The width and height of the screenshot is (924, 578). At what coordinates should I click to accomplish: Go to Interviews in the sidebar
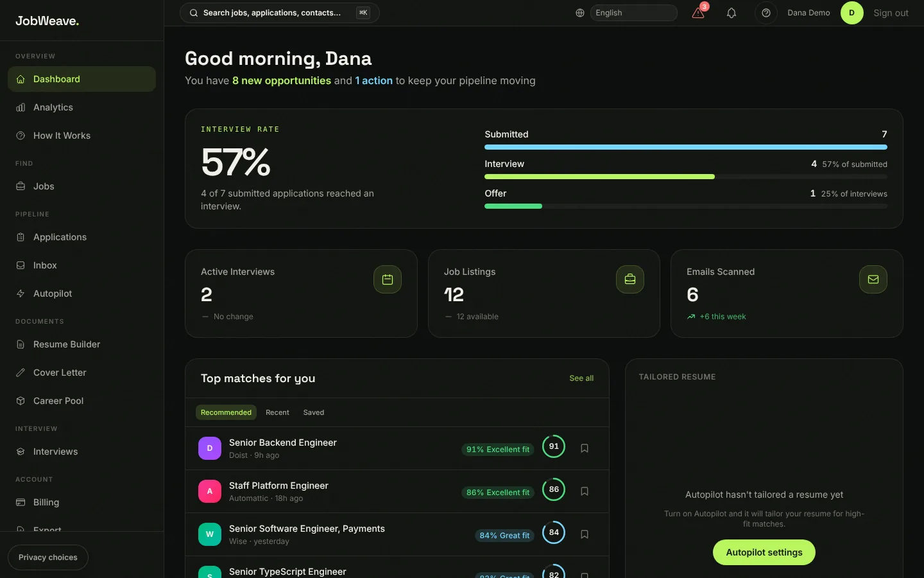pos(81,451)
